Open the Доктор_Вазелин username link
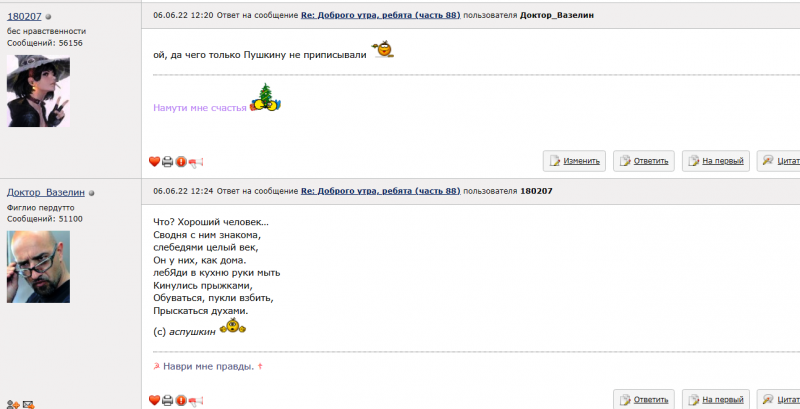The width and height of the screenshot is (800, 409). pos(45,192)
